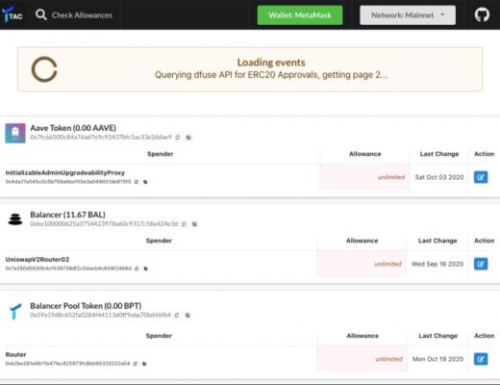Viewport: 500px width, 385px height.
Task: Edit the Aave Token allowance
Action: click(x=481, y=177)
